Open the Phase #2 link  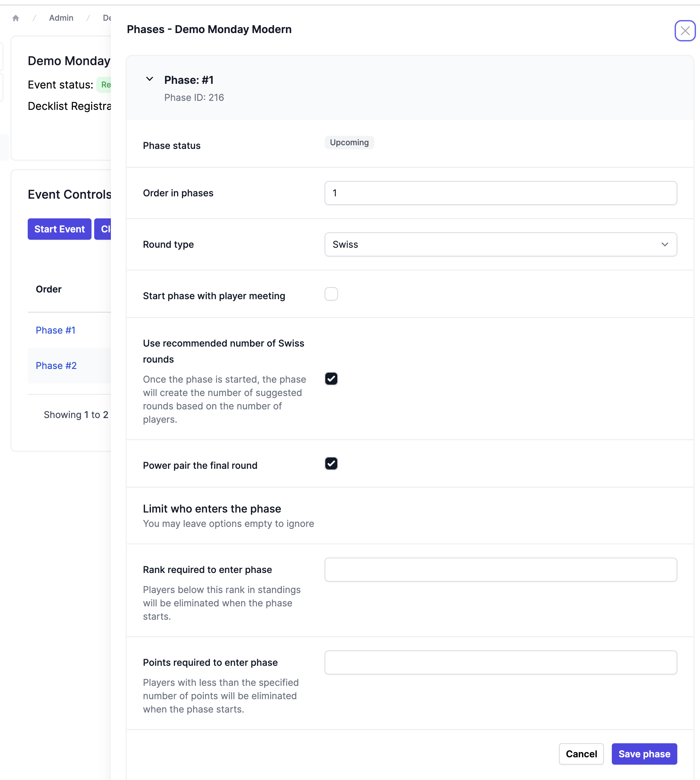tap(56, 366)
